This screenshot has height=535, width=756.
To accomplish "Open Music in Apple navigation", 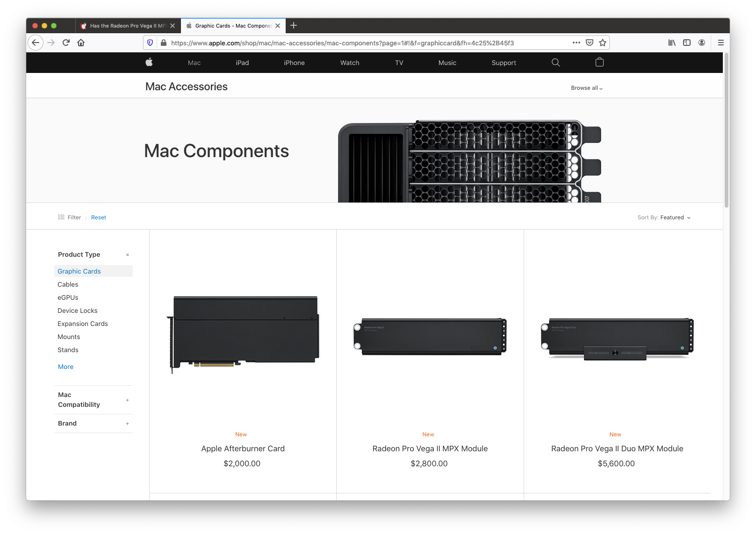I will click(x=447, y=63).
